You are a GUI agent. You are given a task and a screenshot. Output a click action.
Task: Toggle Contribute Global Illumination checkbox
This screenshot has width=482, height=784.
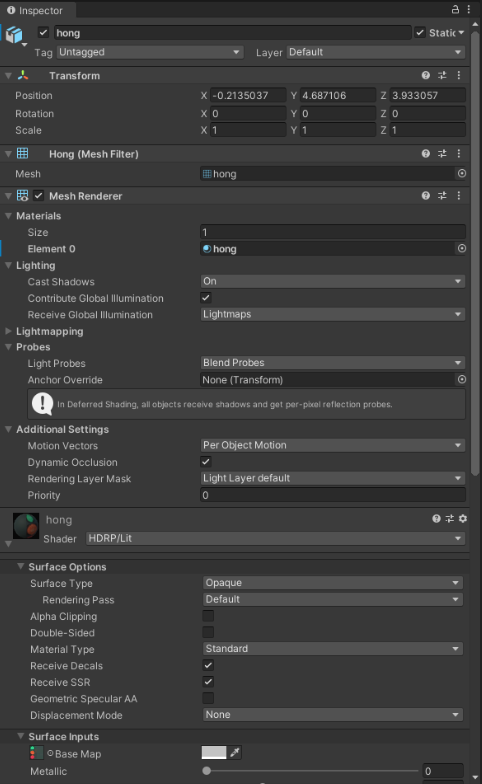point(206,298)
